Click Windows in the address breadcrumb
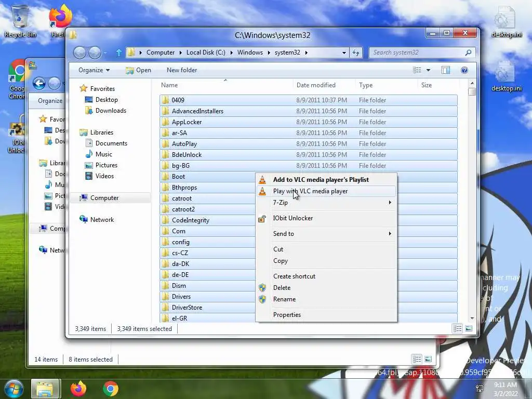Image resolution: width=532 pixels, height=399 pixels. point(250,52)
